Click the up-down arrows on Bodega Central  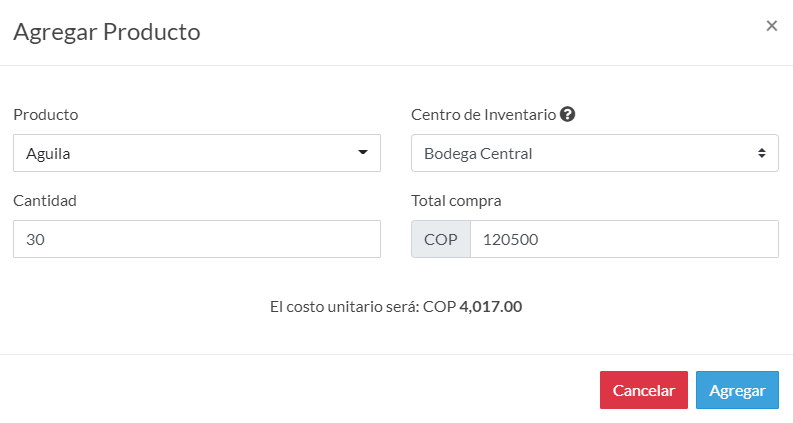(761, 153)
